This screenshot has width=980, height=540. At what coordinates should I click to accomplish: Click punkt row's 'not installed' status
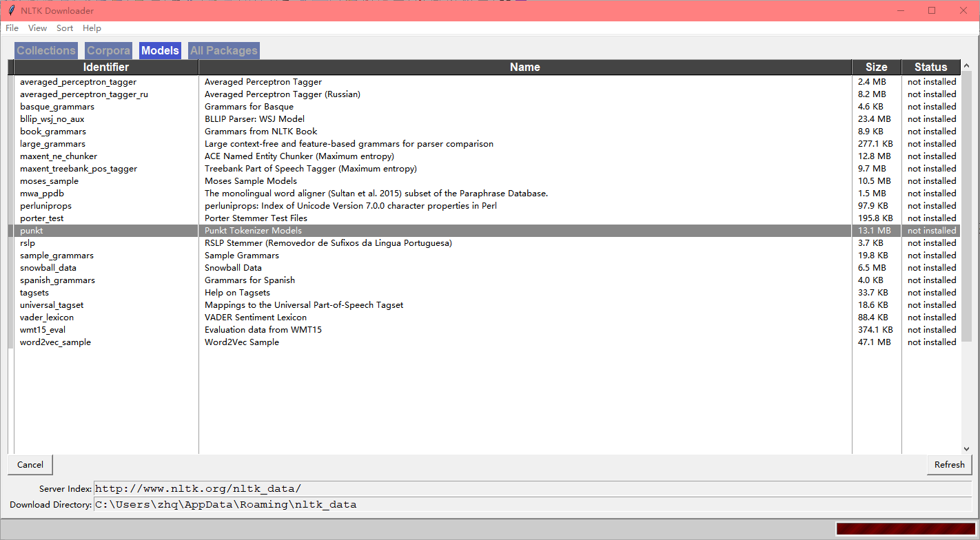pyautogui.click(x=932, y=231)
